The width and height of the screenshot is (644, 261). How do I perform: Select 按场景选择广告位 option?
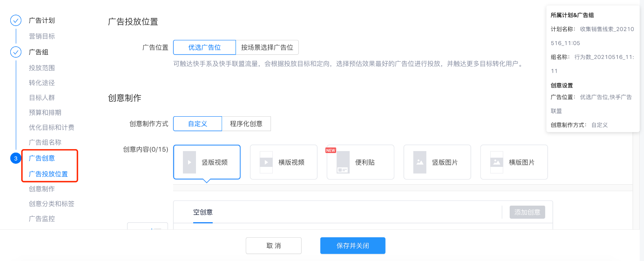click(x=267, y=47)
